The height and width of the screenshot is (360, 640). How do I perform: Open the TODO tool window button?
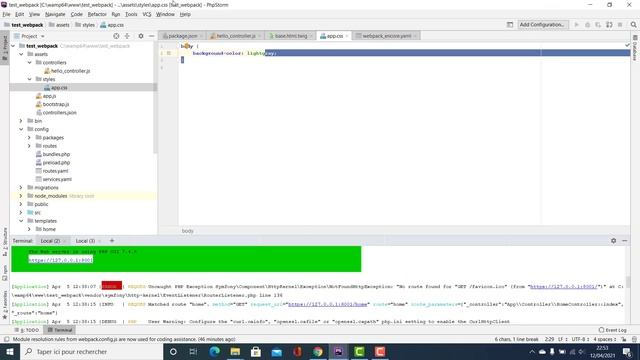[x=27, y=330]
